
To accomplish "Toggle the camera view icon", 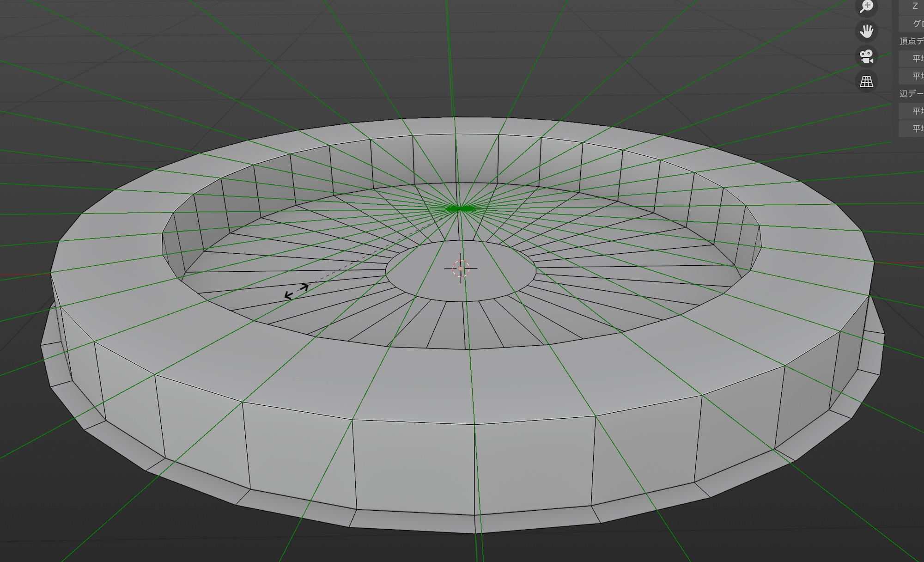I will [x=866, y=56].
